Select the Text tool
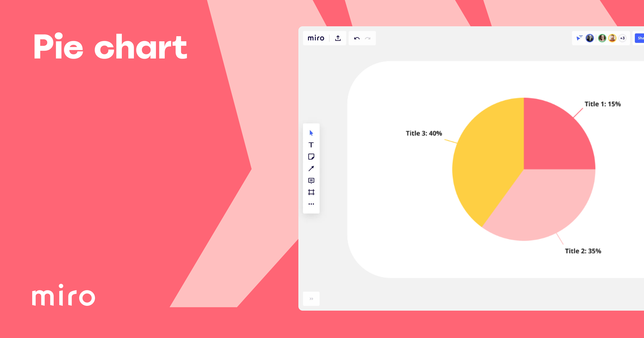Viewport: 644px width, 338px height. [311, 145]
